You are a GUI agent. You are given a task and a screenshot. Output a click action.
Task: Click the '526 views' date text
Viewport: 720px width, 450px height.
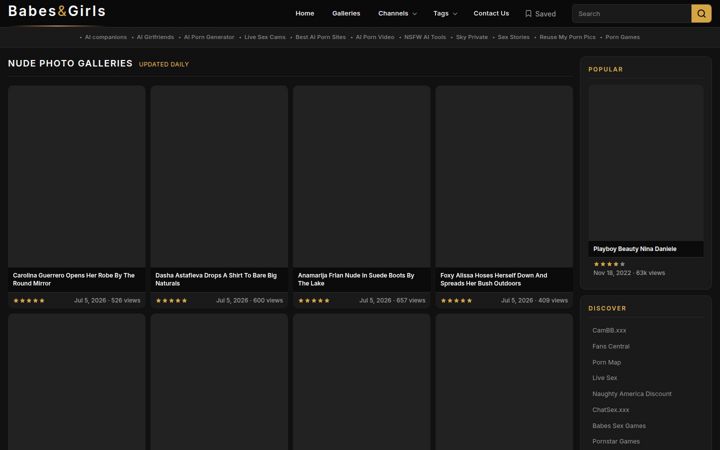point(107,300)
